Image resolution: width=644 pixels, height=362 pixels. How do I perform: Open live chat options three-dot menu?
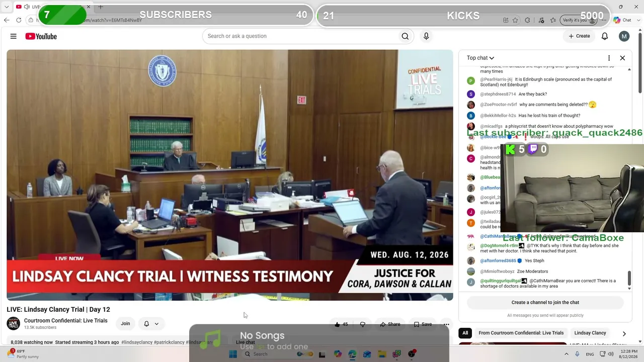[x=609, y=58]
